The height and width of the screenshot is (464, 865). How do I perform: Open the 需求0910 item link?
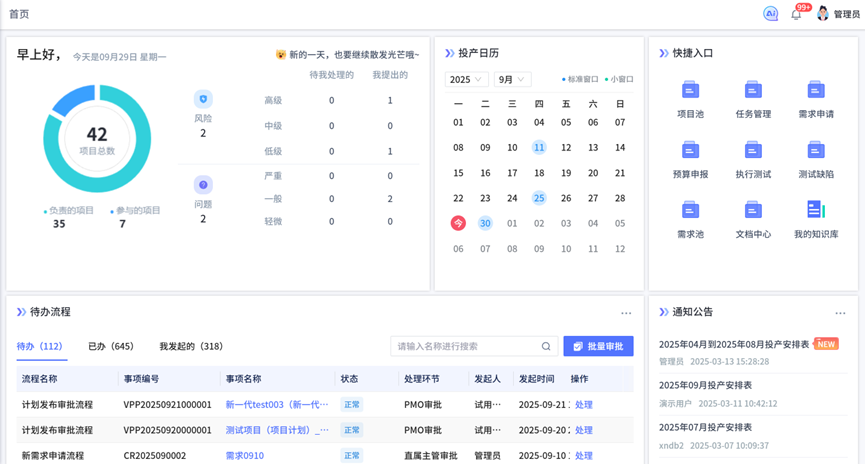click(x=244, y=456)
